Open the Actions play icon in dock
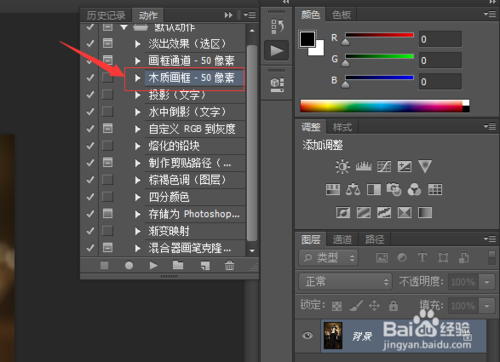Image resolution: width=500 pixels, height=362 pixels. tap(277, 51)
